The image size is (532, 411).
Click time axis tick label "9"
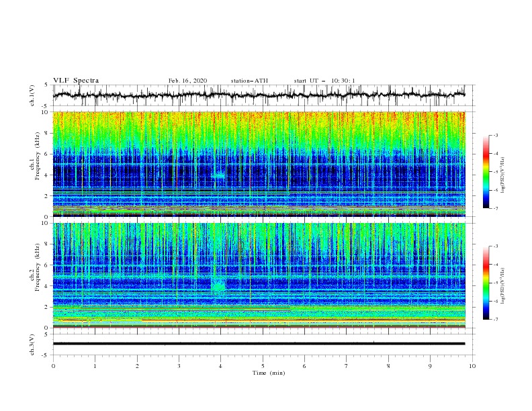[430, 366]
